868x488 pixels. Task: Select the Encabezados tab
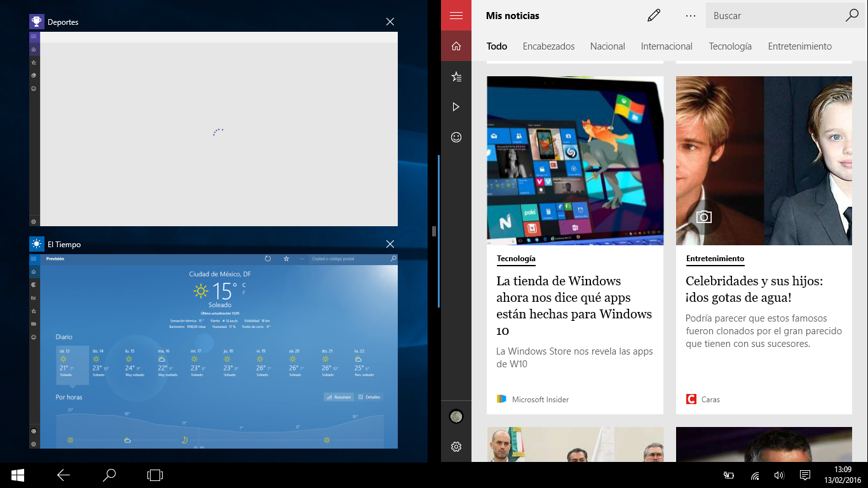pos(548,46)
